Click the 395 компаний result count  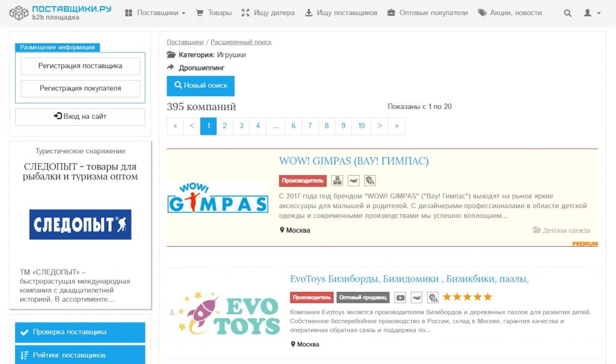(201, 106)
